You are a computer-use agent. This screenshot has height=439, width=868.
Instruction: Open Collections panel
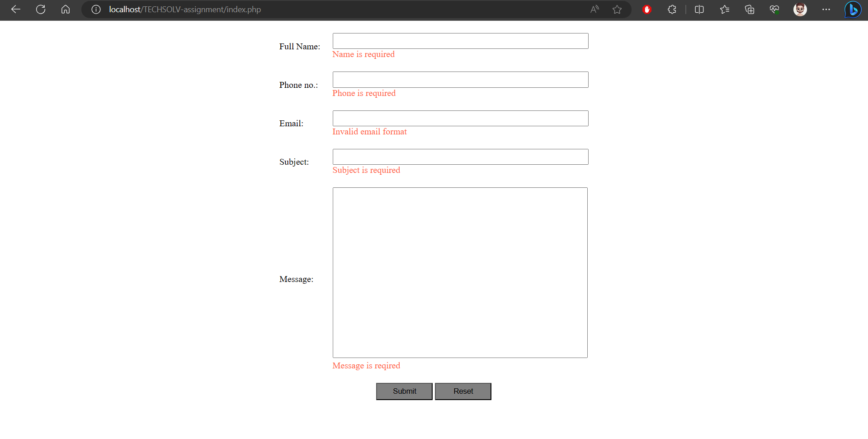(x=750, y=10)
